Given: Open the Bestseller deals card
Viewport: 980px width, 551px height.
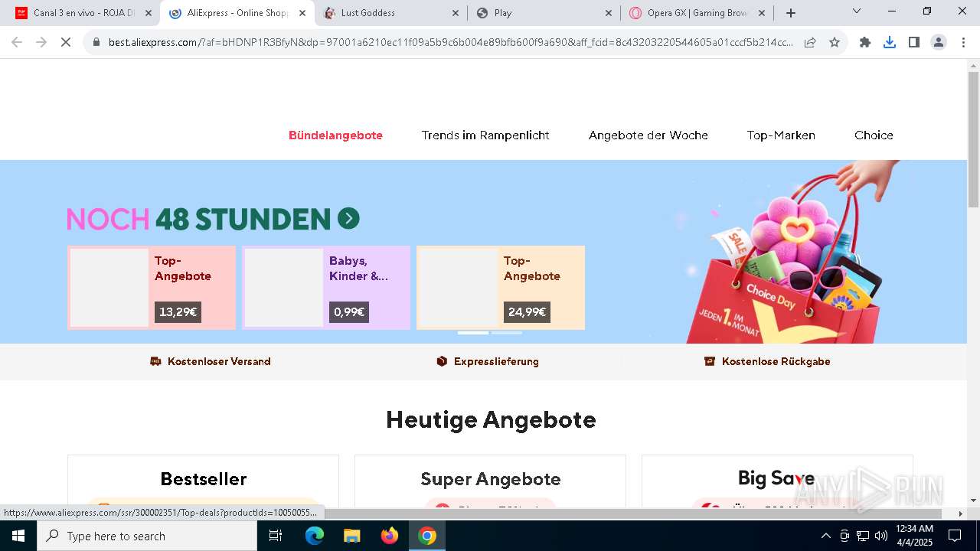Looking at the screenshot, I should coord(203,481).
